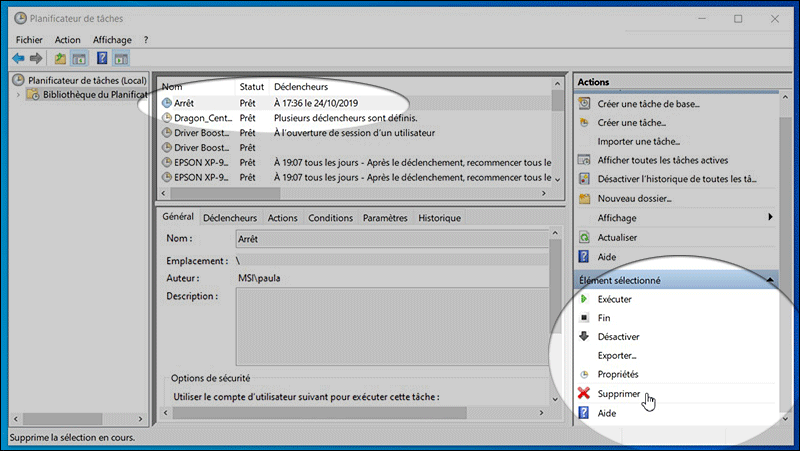Click the forward arrow toolbar icon
Viewport: 800px width, 451px height.
tap(37, 59)
